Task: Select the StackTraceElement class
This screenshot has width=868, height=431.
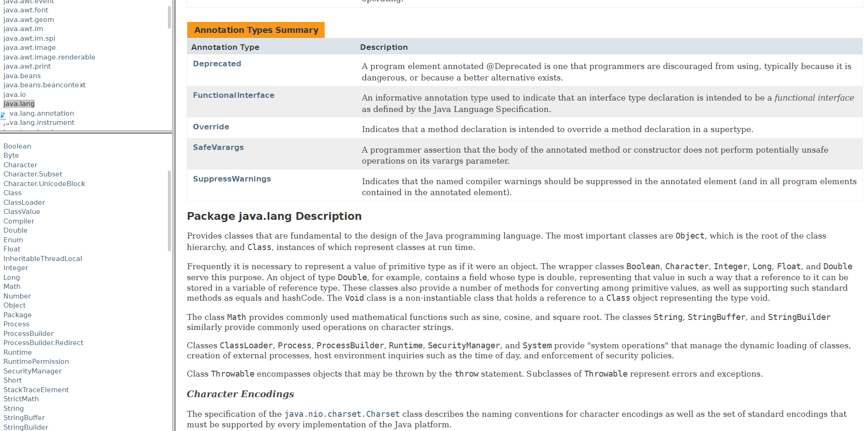Action: (x=36, y=390)
